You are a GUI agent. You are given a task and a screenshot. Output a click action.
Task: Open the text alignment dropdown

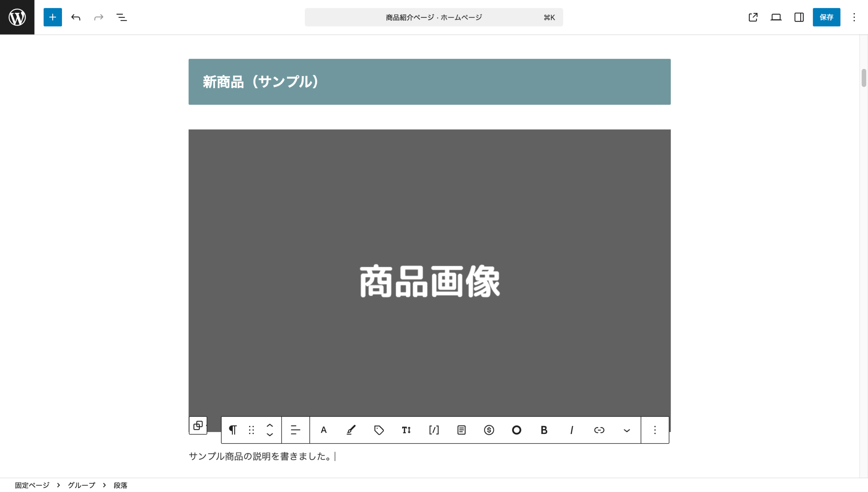click(295, 430)
